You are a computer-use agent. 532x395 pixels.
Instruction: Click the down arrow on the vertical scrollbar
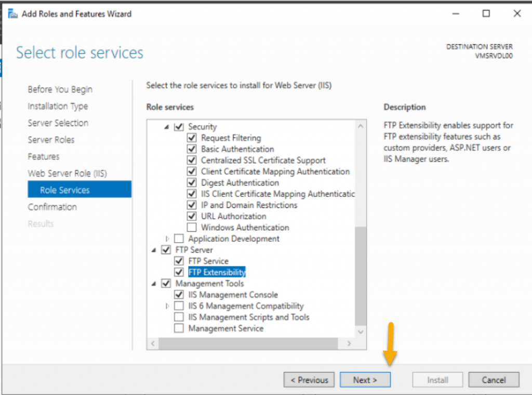pos(361,332)
